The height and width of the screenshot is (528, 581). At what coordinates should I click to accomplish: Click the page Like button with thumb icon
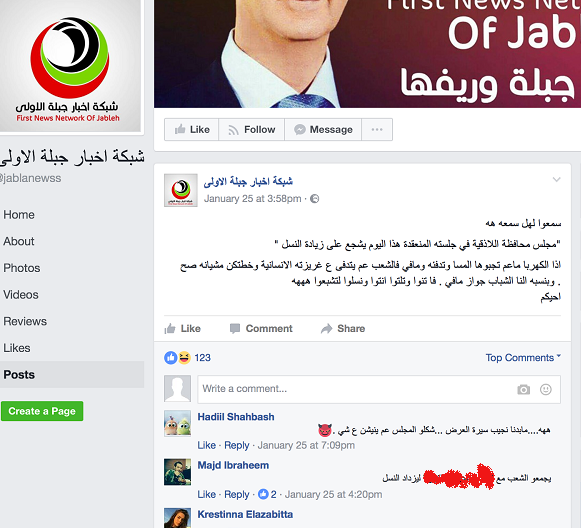coord(192,130)
